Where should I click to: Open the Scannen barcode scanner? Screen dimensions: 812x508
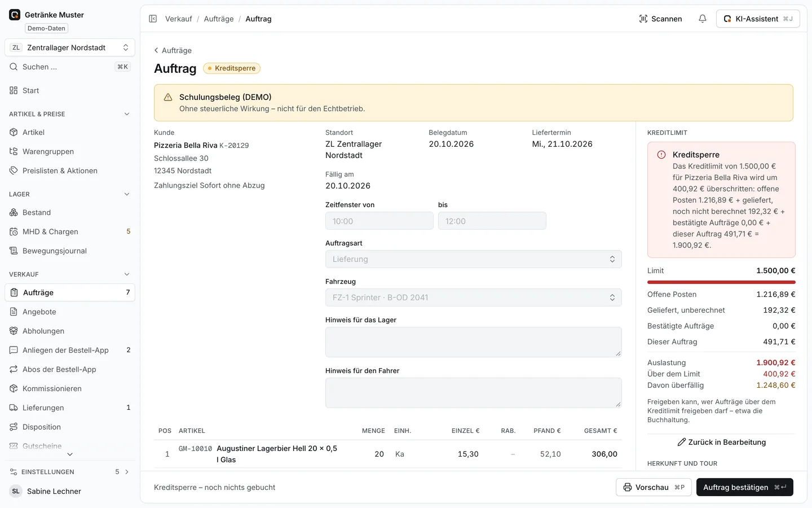[x=660, y=19]
